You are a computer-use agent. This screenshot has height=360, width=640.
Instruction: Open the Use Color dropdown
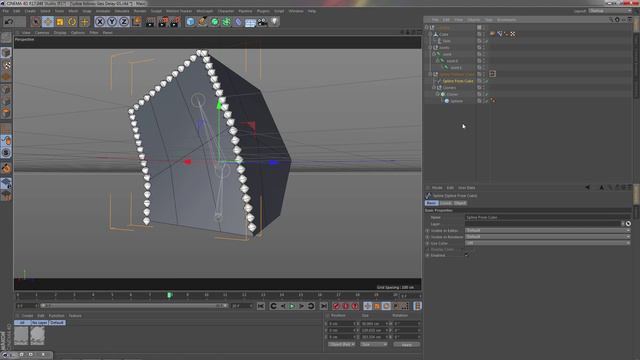pos(548,243)
